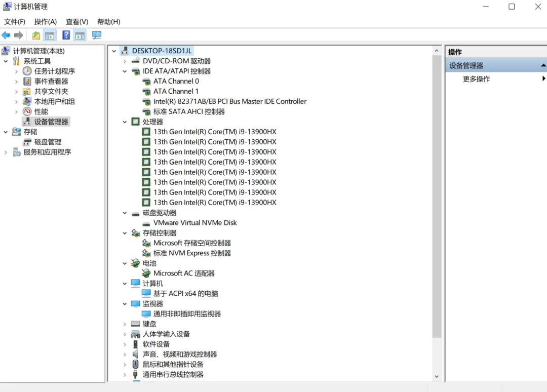Collapse the 磁盘驱动器 node
The width and height of the screenshot is (547, 392).
coord(125,213)
